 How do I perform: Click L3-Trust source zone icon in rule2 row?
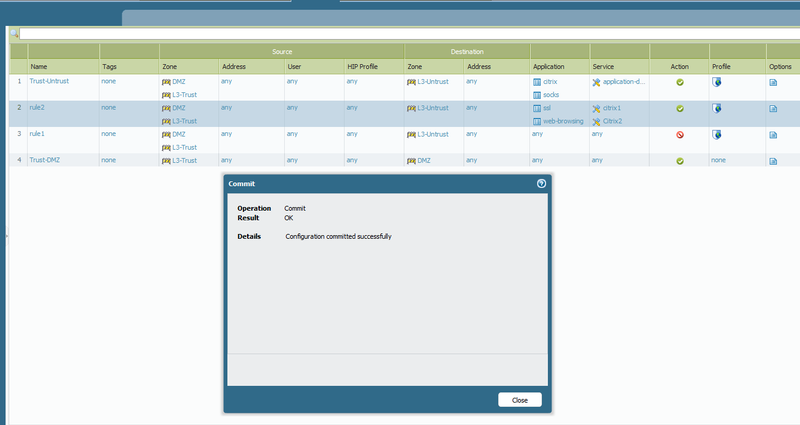(166, 121)
